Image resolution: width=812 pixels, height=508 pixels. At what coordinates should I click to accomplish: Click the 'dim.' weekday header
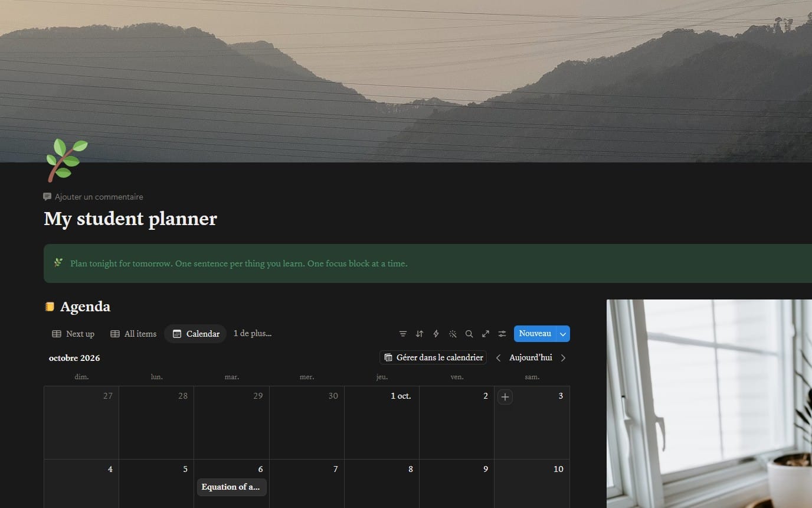81,377
